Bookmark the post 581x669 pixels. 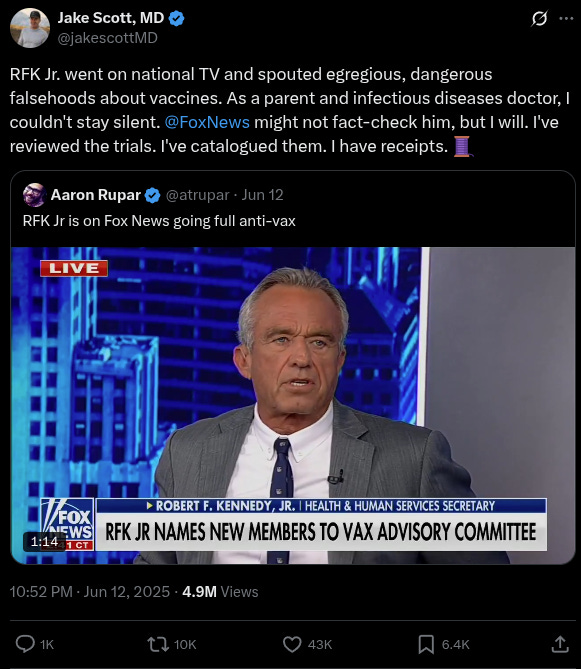pyautogui.click(x=426, y=644)
